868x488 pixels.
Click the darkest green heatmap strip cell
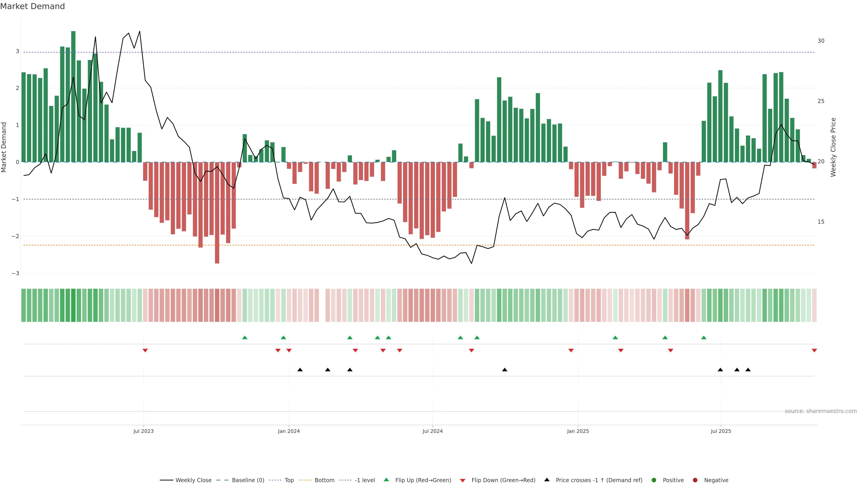[73, 305]
